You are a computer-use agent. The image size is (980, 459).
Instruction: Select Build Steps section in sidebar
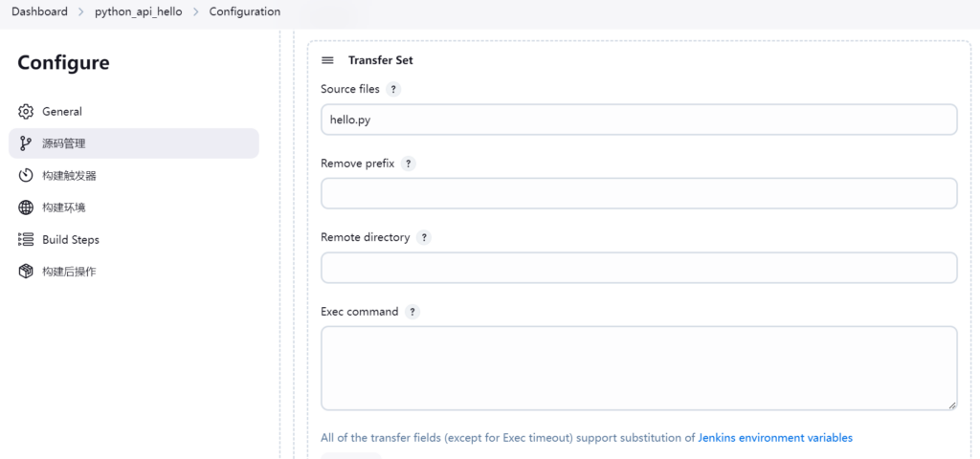71,240
